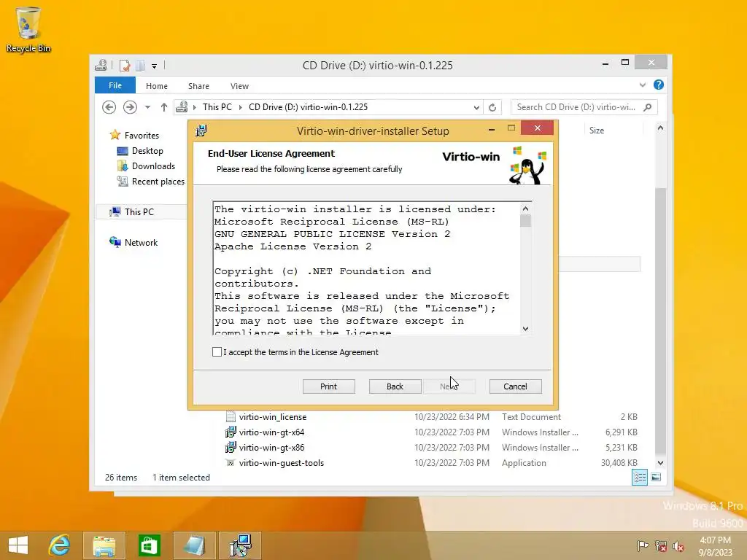
Task: Click the installer icon in Setup title bar
Action: coord(201,131)
